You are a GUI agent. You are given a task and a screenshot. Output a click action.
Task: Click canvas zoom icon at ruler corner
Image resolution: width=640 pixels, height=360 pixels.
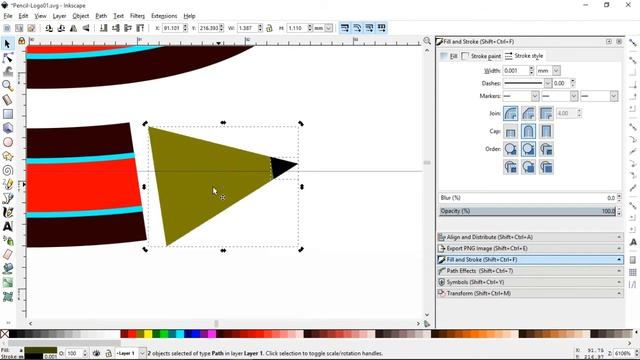tap(427, 41)
